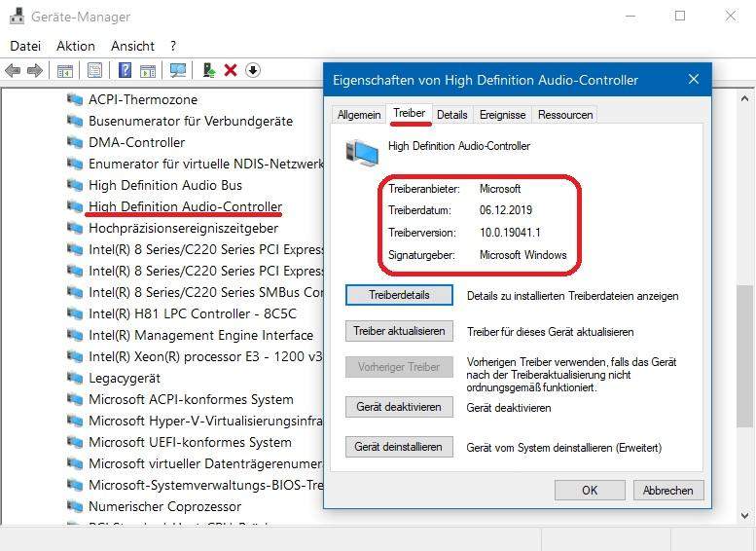Open the Properties sheet toolbar icon

pos(95,70)
